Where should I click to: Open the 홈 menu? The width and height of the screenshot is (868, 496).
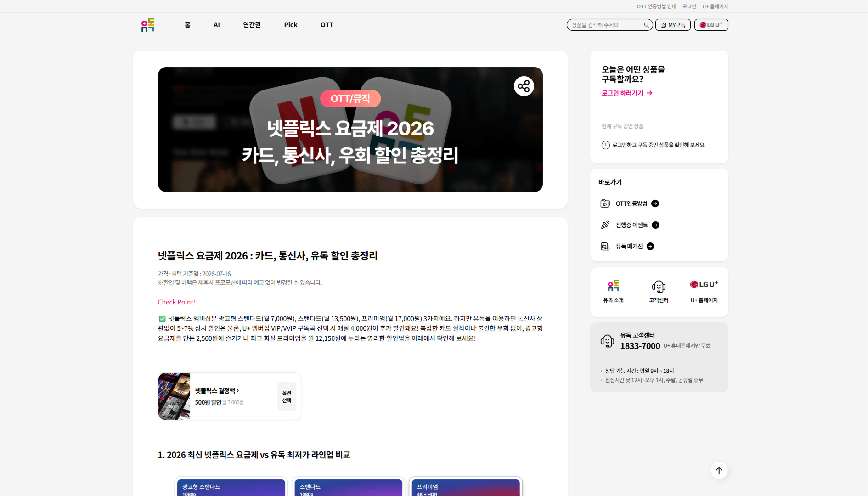tap(187, 25)
